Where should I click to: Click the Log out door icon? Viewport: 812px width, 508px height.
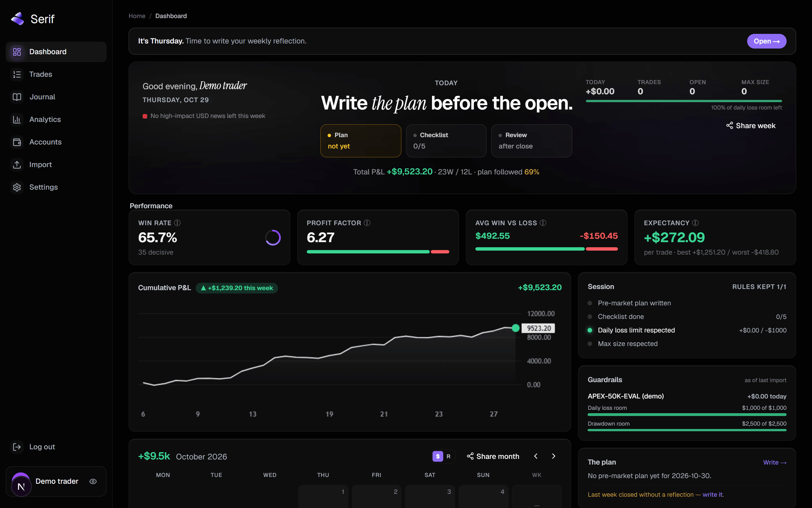pyautogui.click(x=17, y=446)
